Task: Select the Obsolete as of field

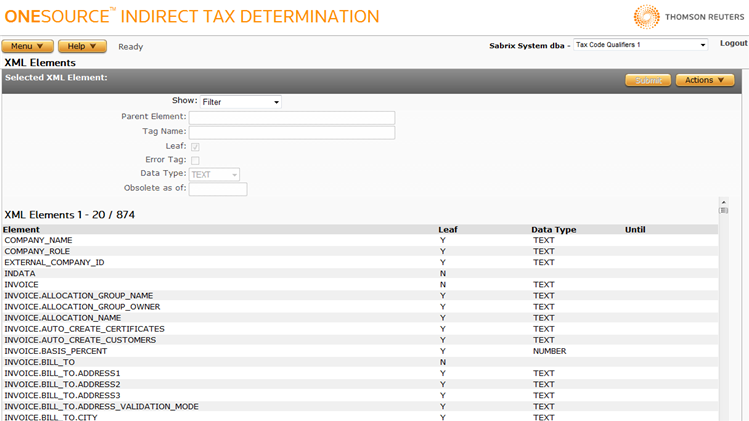Action: click(x=217, y=189)
